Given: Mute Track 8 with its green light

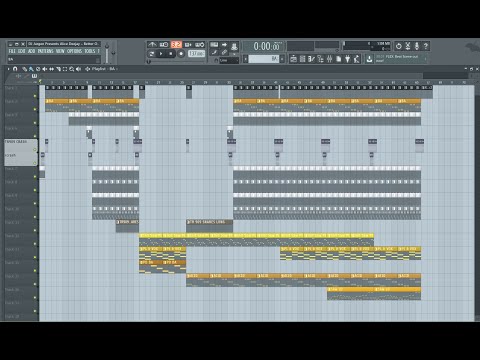Looking at the screenshot, I should coord(35,190).
